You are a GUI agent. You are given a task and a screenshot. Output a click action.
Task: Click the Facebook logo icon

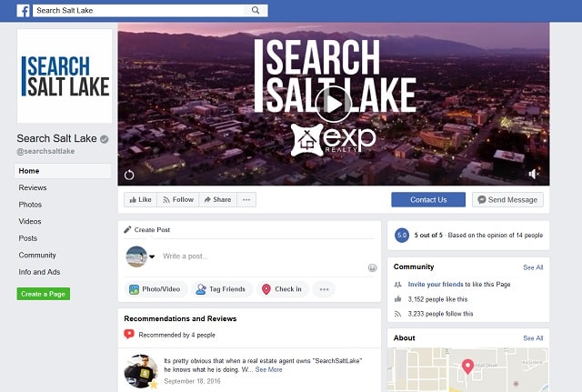pyautogui.click(x=23, y=11)
